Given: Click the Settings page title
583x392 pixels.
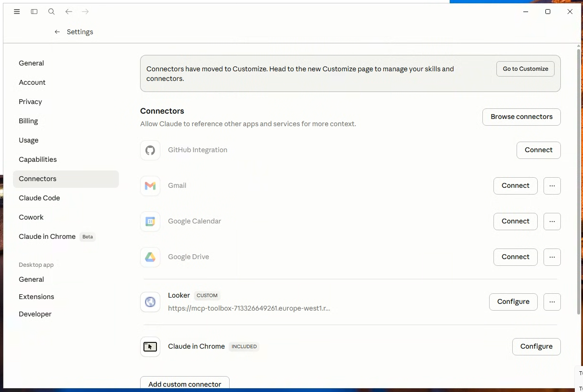Looking at the screenshot, I should 80,32.
